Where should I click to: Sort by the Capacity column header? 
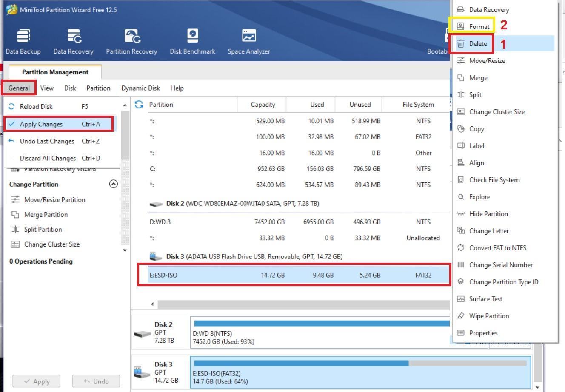point(262,105)
